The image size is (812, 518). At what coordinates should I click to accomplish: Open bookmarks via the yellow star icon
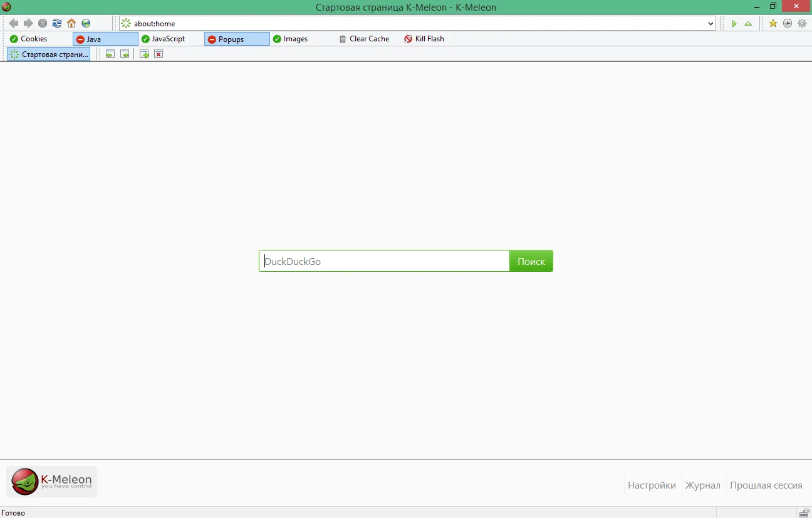pos(773,23)
